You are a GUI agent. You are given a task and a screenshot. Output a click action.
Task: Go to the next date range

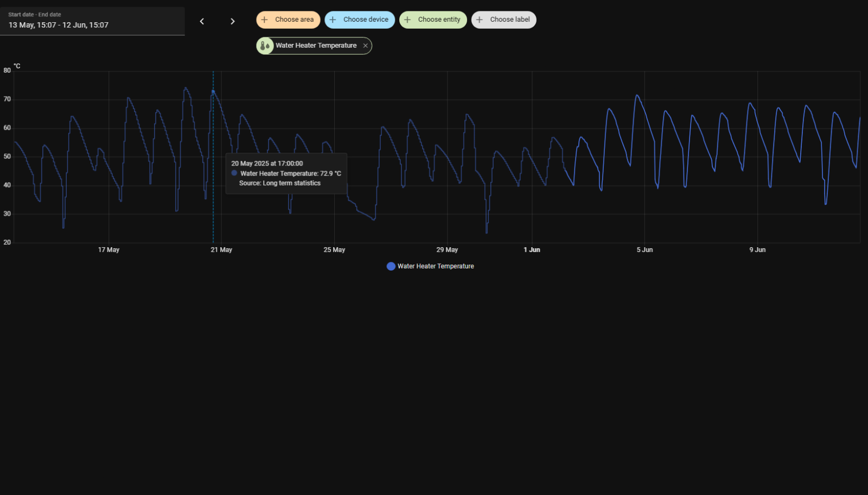(x=232, y=21)
